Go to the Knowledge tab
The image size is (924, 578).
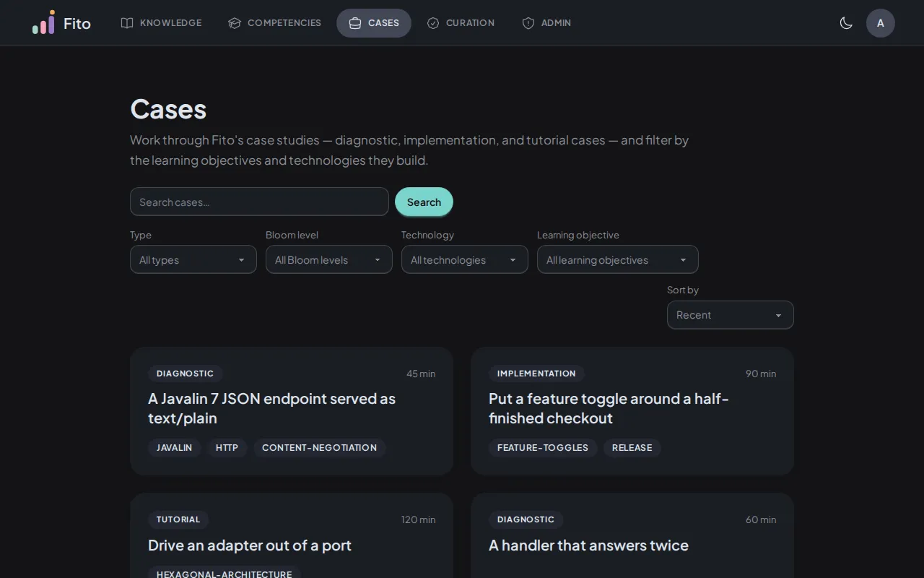162,23
